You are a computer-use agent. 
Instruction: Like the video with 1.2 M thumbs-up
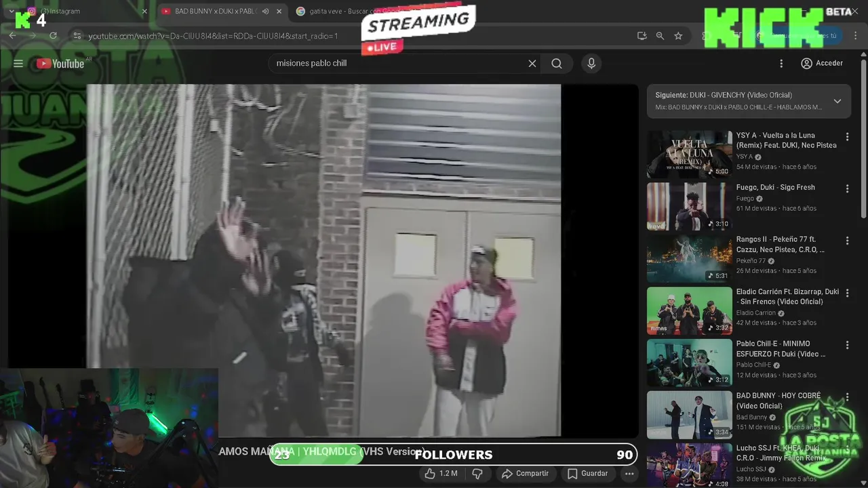pos(441,473)
